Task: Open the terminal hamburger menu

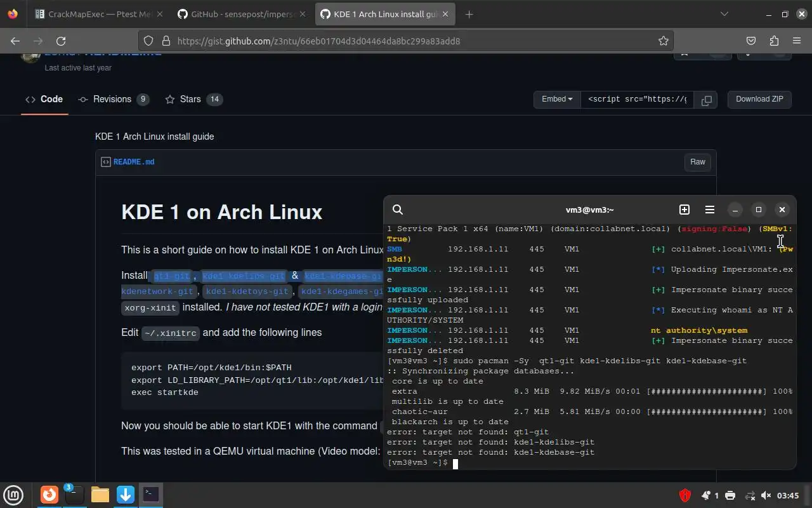Action: [710, 210]
